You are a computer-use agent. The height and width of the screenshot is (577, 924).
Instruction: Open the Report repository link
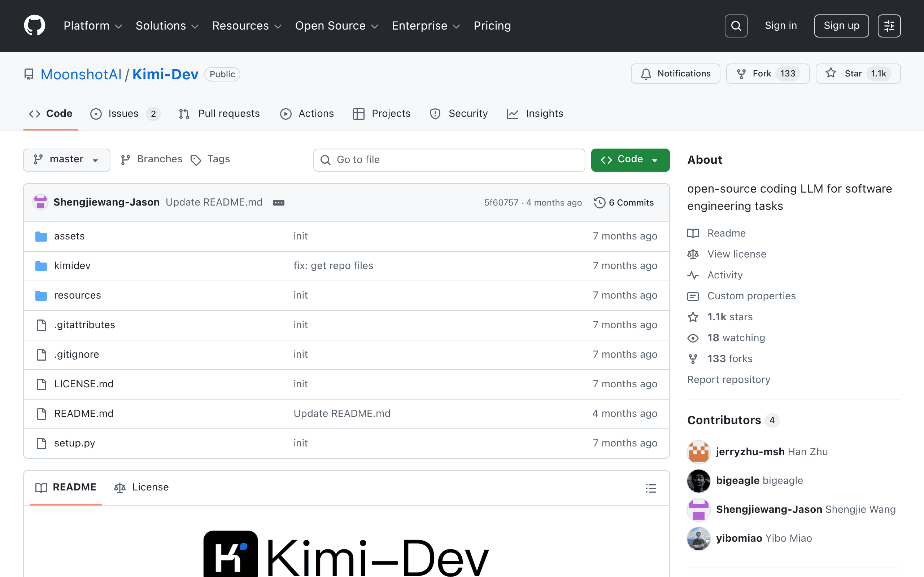728,380
